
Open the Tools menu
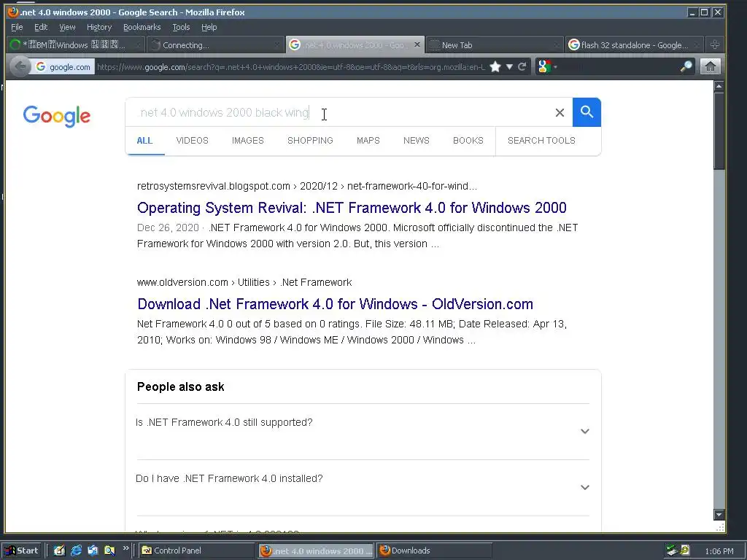pos(181,27)
